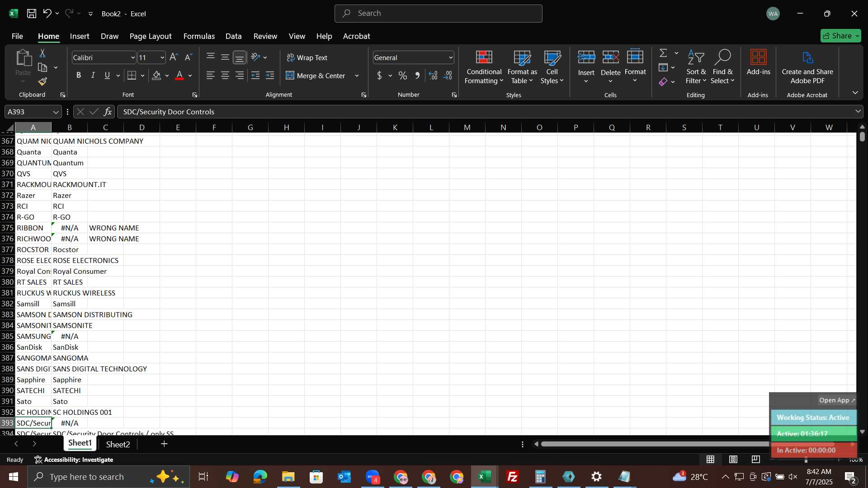Screen dimensions: 868x488
Task: Apply Comma style
Action: click(417, 75)
